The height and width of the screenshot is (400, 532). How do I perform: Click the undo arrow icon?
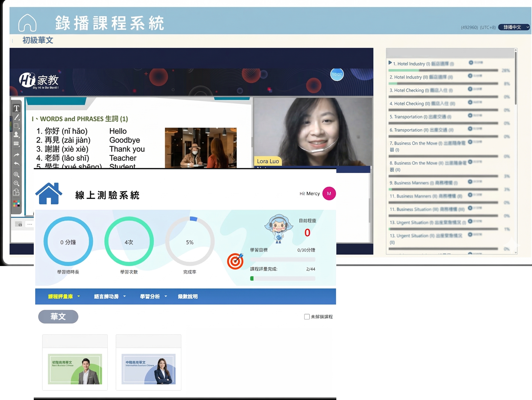coord(16,164)
